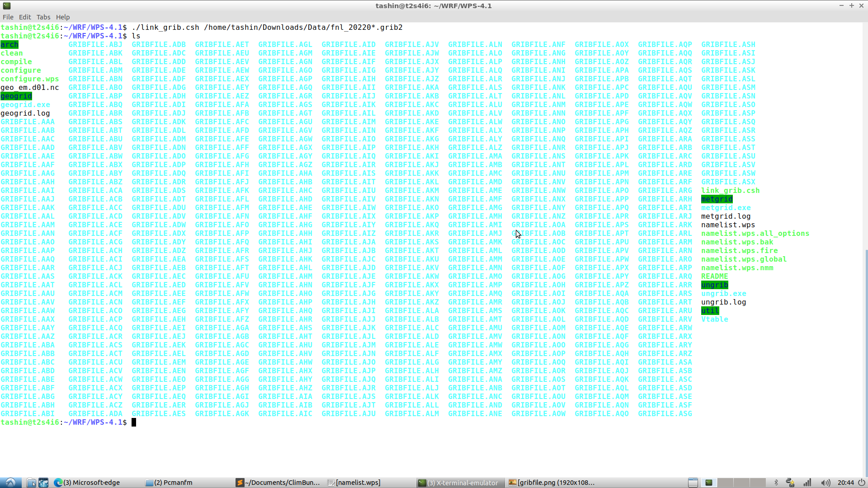Open the Lubuntu start menu icon

pyautogui.click(x=10, y=483)
